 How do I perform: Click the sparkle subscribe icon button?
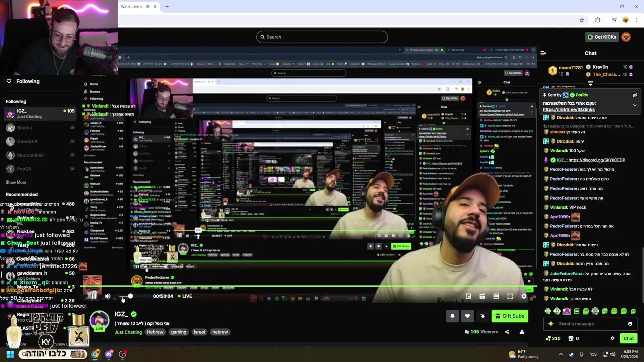click(482, 316)
